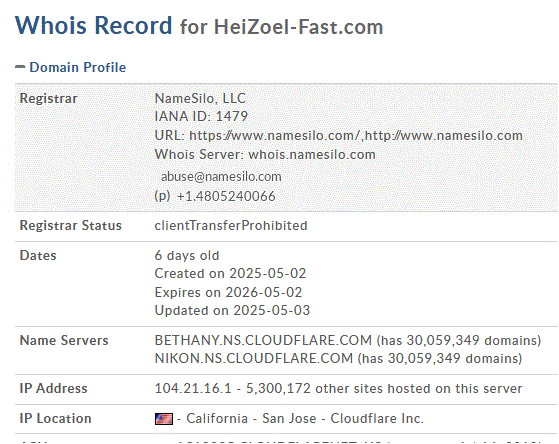Click the NameSilo, LLC registrar name
Image resolution: width=559 pixels, height=444 pixels.
click(x=200, y=98)
